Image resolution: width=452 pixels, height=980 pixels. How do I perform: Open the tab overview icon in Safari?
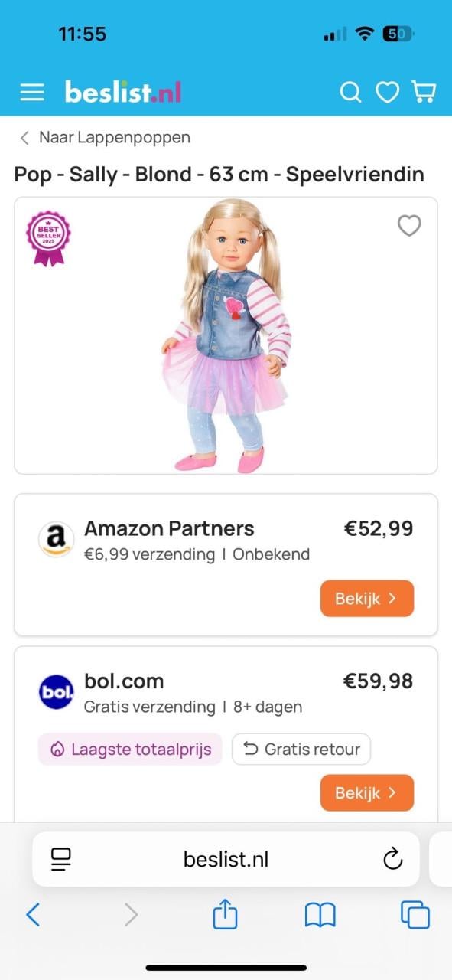pyautogui.click(x=415, y=914)
